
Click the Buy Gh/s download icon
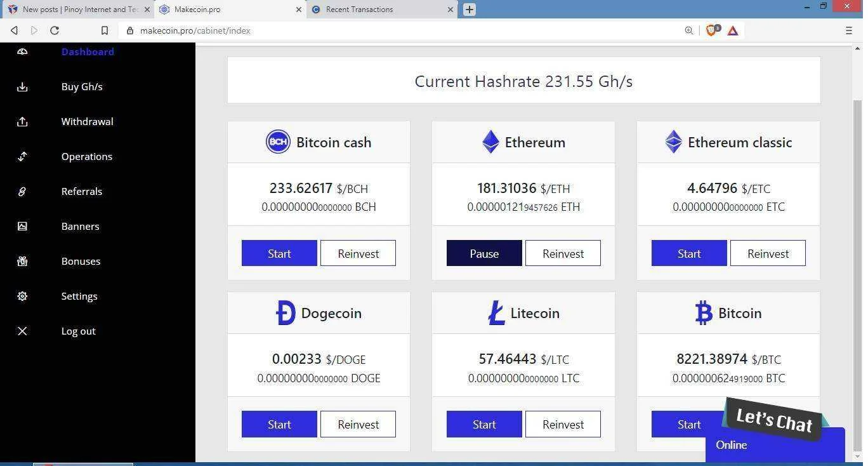tap(22, 87)
